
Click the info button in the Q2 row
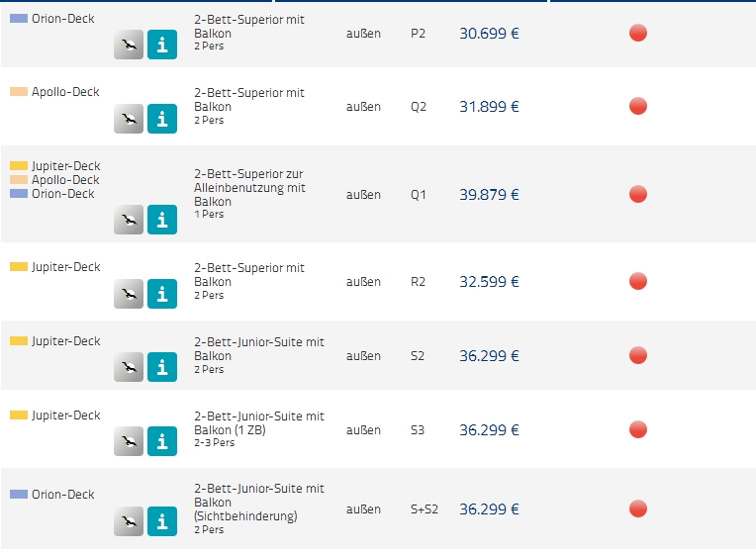pyautogui.click(x=162, y=119)
